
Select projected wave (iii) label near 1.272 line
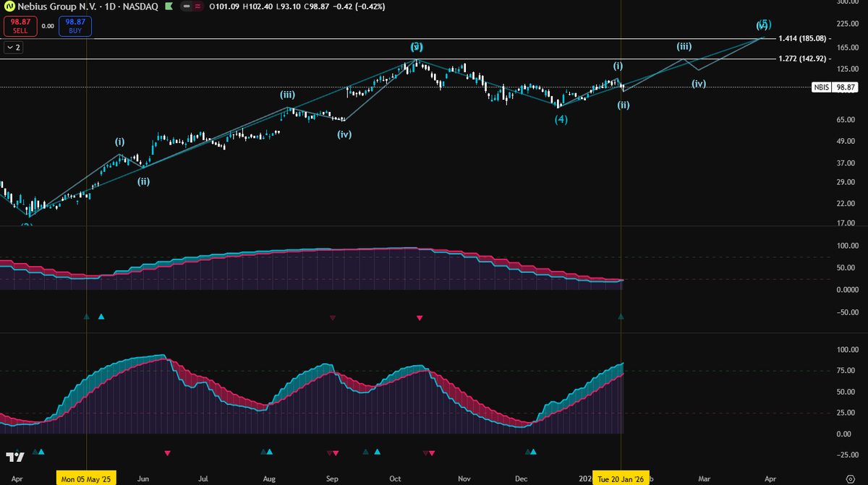(x=684, y=46)
